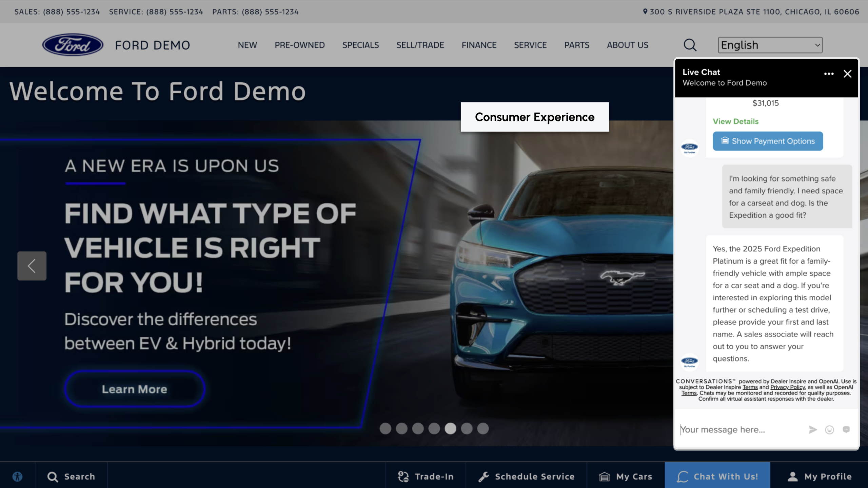Image resolution: width=868 pixels, height=488 pixels.
Task: Open the FINANCE menu
Action: (479, 45)
